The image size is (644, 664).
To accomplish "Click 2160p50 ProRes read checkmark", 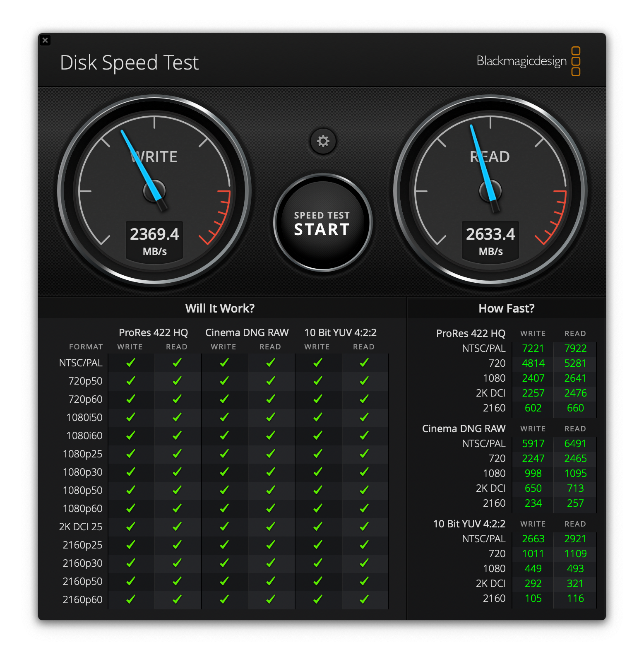I will [177, 581].
